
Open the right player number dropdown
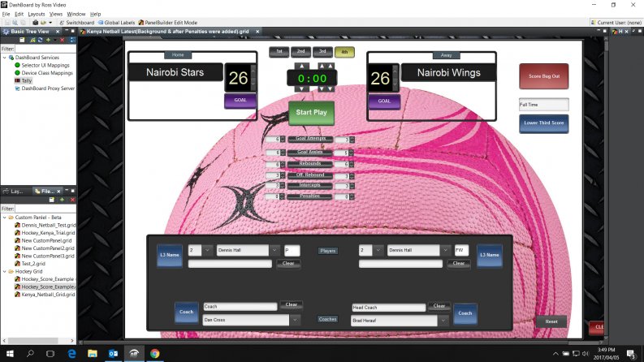[x=378, y=250]
